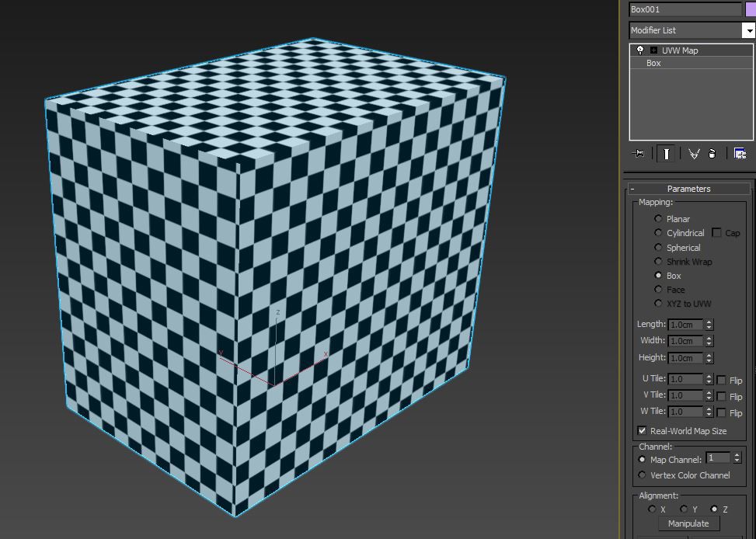Viewport: 756px width, 539px height.
Task: Toggle Show End Result icon
Action: pos(666,154)
